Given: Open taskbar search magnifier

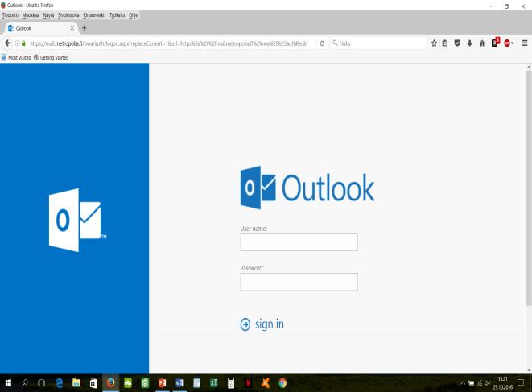Looking at the screenshot, I should (25, 383).
